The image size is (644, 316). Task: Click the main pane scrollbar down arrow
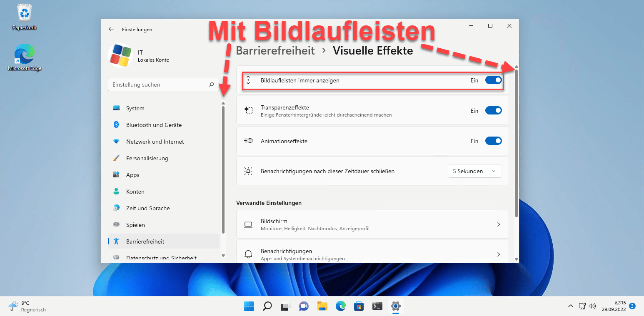[517, 259]
